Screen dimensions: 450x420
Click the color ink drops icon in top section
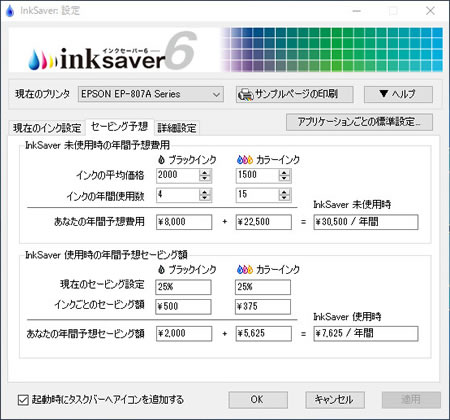coord(245,160)
